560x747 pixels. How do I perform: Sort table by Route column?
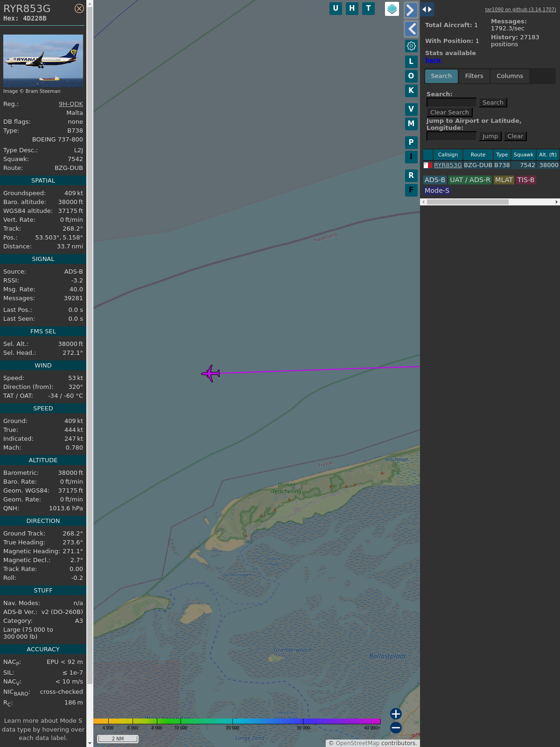478,155
